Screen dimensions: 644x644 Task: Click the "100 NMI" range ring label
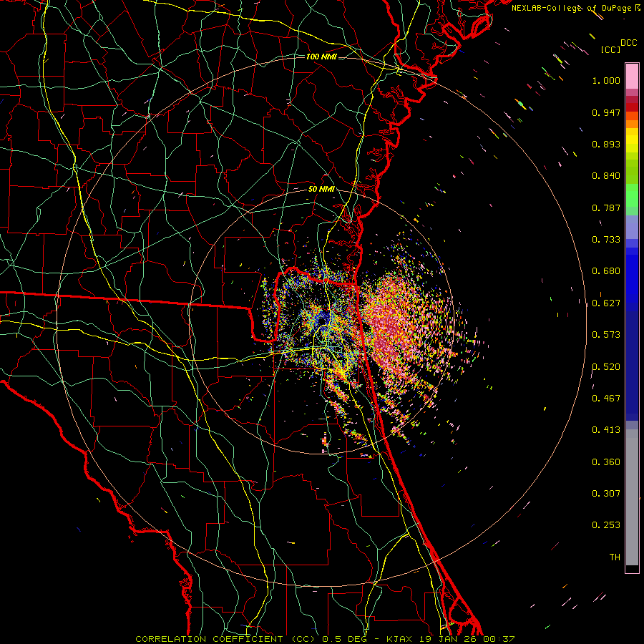[x=321, y=57]
